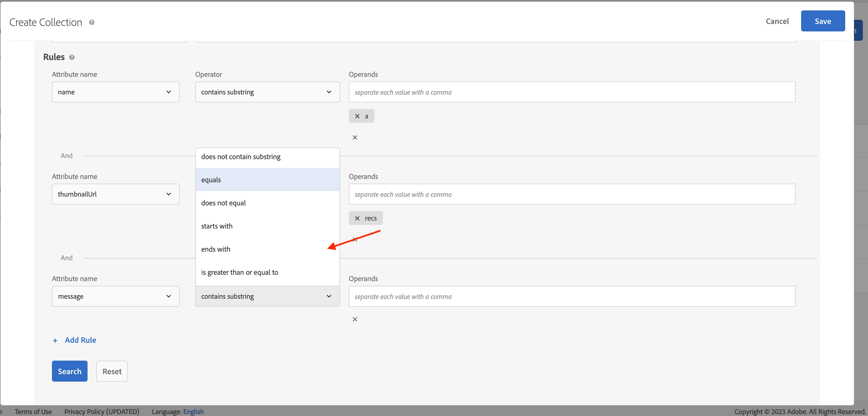This screenshot has width=868, height=416.
Task: Click the Rules help question icon
Action: tap(72, 57)
